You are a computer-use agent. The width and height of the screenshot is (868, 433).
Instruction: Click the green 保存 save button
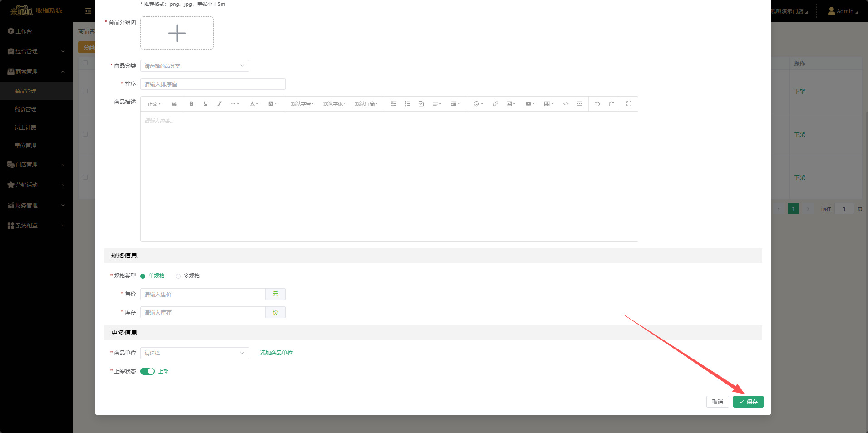pyautogui.click(x=748, y=402)
